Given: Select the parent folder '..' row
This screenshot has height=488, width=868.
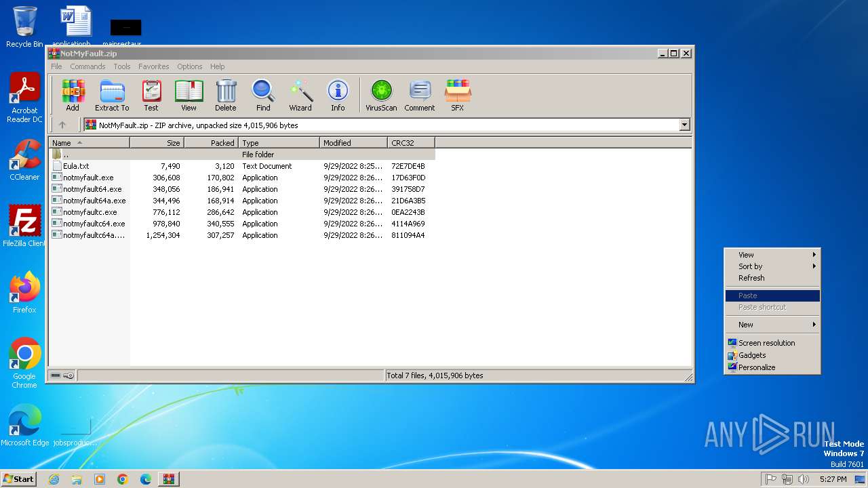Looking at the screenshot, I should [241, 155].
